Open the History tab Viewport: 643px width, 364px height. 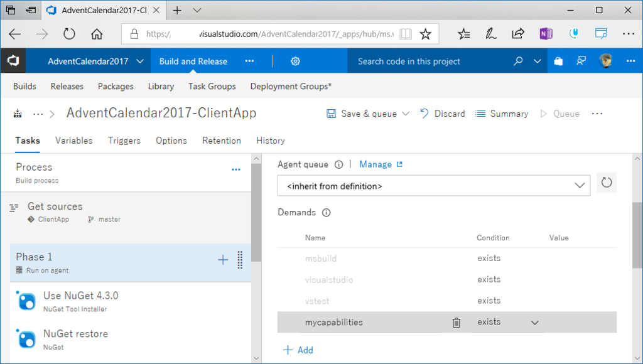tap(271, 141)
